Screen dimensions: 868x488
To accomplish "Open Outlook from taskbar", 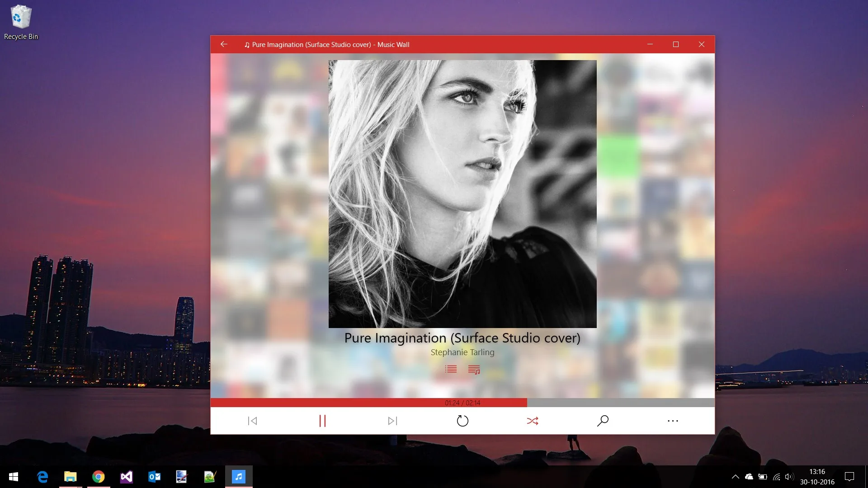I will (x=155, y=477).
